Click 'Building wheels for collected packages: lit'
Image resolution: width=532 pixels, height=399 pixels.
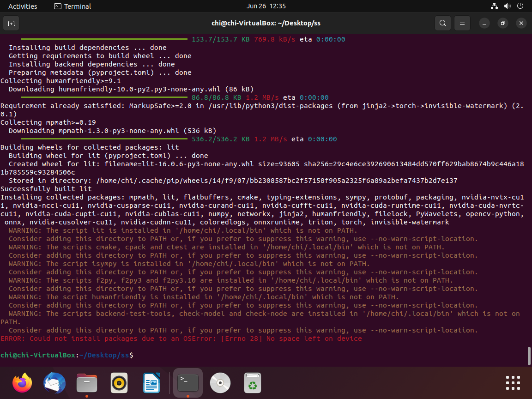coord(90,148)
